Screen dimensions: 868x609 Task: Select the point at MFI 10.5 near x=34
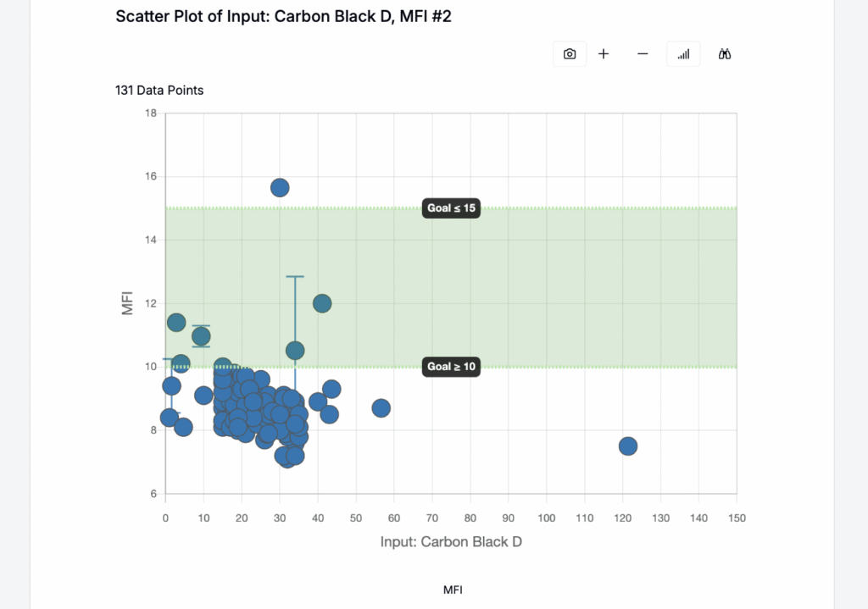[295, 351]
